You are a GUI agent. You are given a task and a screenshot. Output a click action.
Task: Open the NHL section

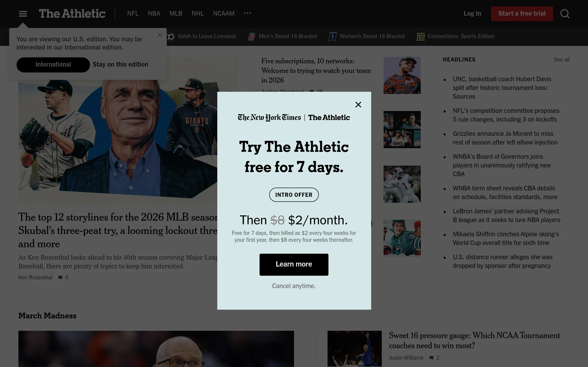(x=198, y=14)
